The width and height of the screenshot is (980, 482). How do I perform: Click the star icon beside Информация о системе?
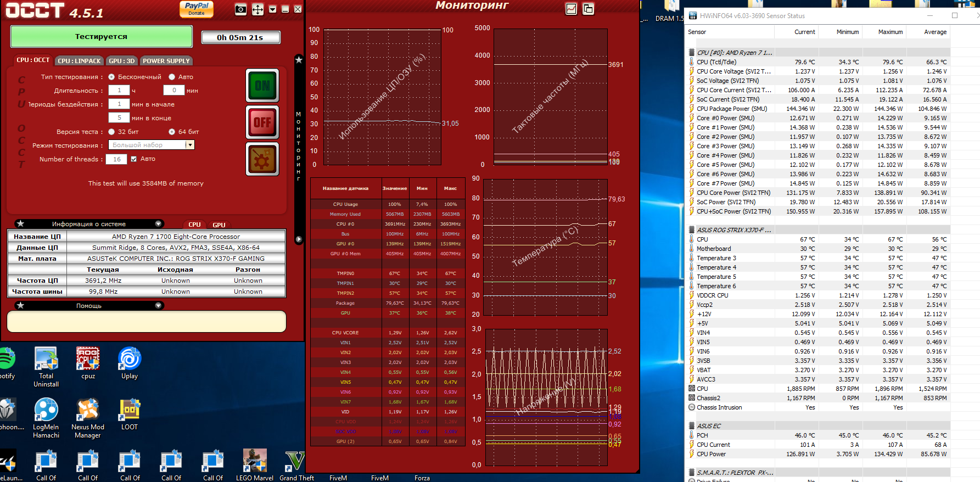[20, 223]
